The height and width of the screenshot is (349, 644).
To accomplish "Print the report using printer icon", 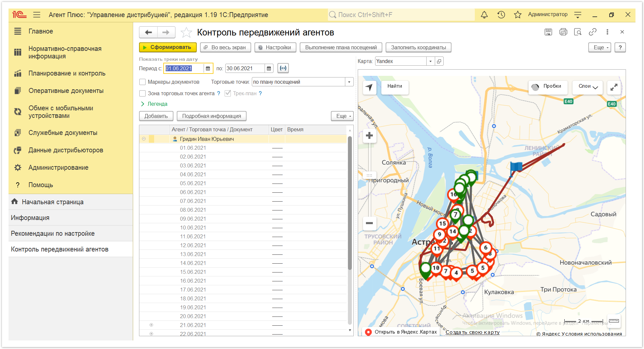I will [563, 32].
